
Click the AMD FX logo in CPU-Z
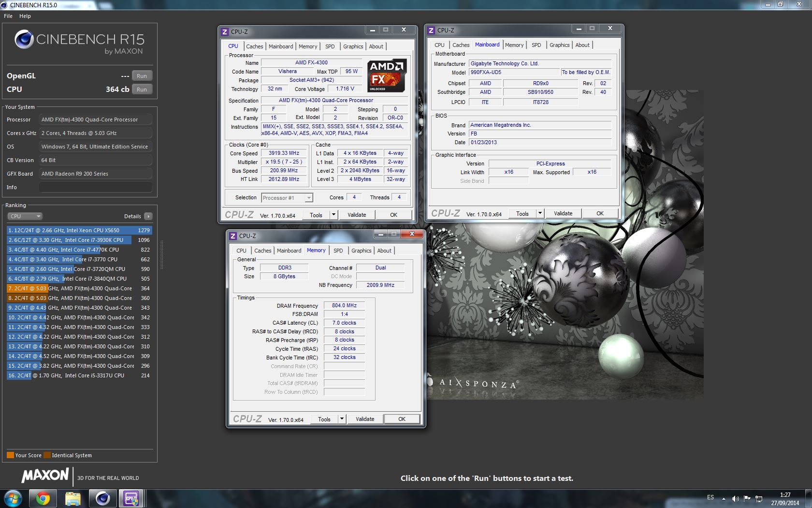tap(386, 75)
